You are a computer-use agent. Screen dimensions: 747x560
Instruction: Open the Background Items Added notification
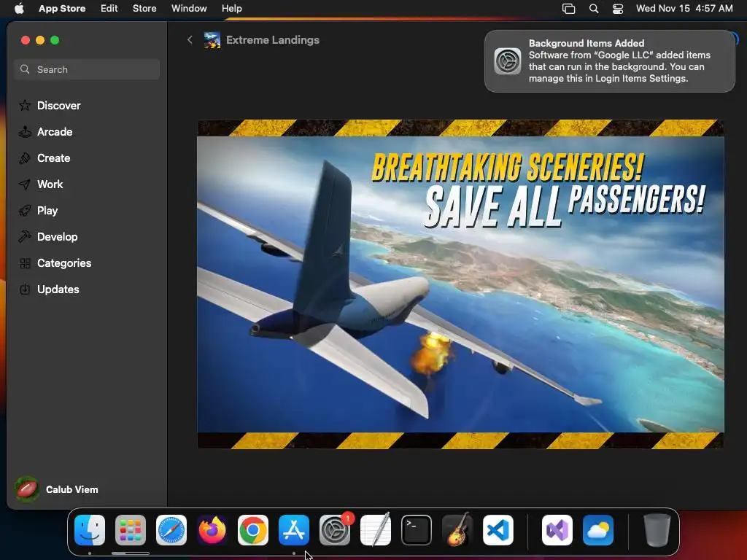click(609, 61)
